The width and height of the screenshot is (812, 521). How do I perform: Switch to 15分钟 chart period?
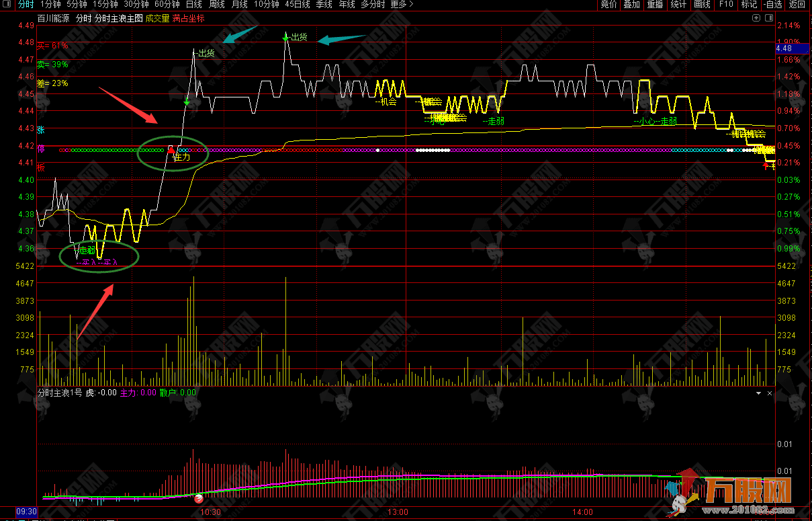coord(105,5)
